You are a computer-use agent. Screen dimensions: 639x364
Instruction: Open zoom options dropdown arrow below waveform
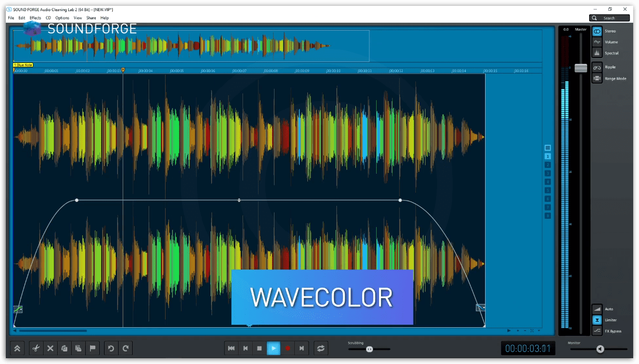(x=538, y=331)
